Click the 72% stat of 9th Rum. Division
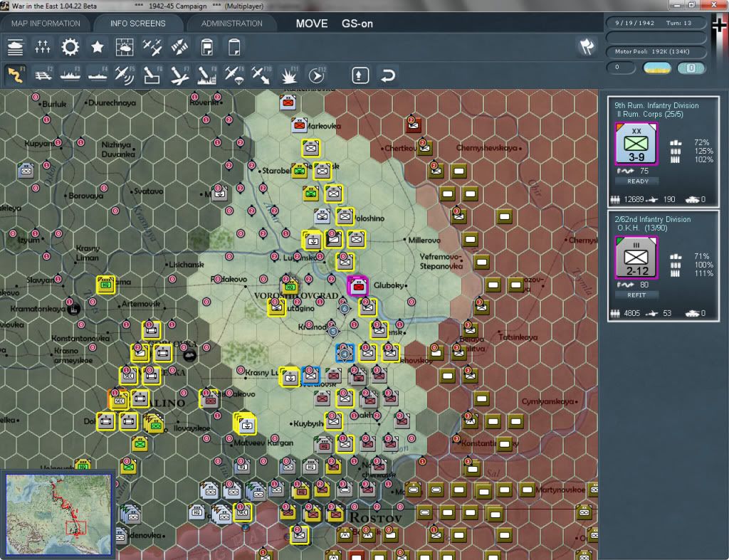 pos(701,142)
